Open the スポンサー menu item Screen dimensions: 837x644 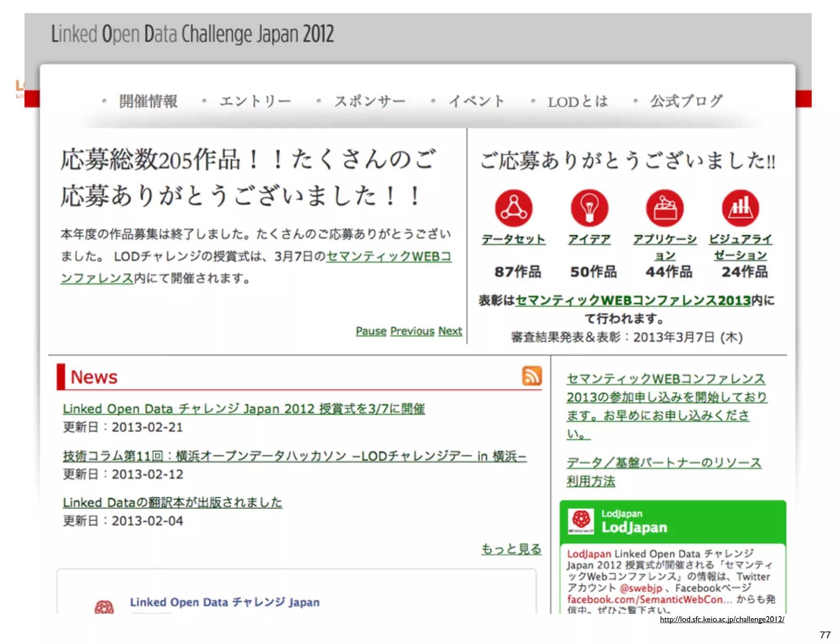(370, 101)
